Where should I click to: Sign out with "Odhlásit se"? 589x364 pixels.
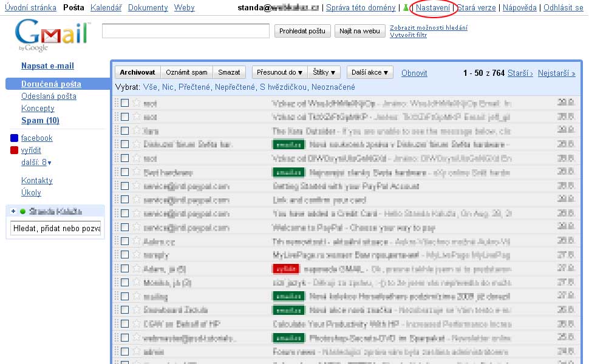point(563,7)
